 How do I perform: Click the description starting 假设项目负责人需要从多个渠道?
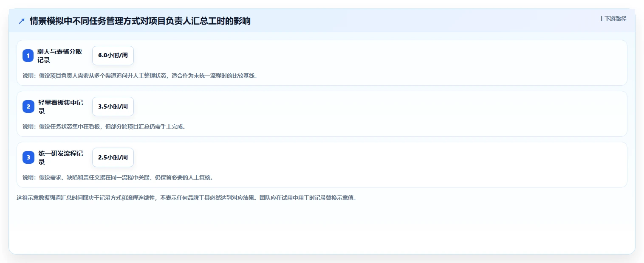140,76
